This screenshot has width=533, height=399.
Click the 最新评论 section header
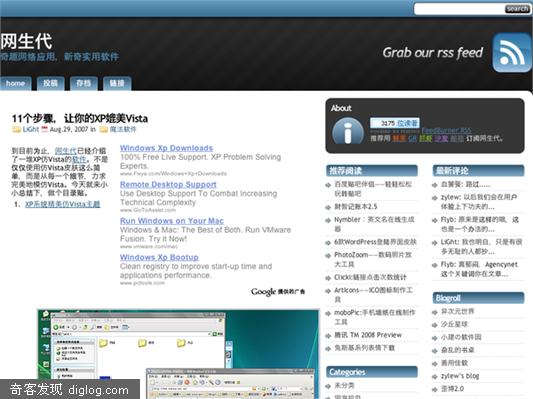478,171
